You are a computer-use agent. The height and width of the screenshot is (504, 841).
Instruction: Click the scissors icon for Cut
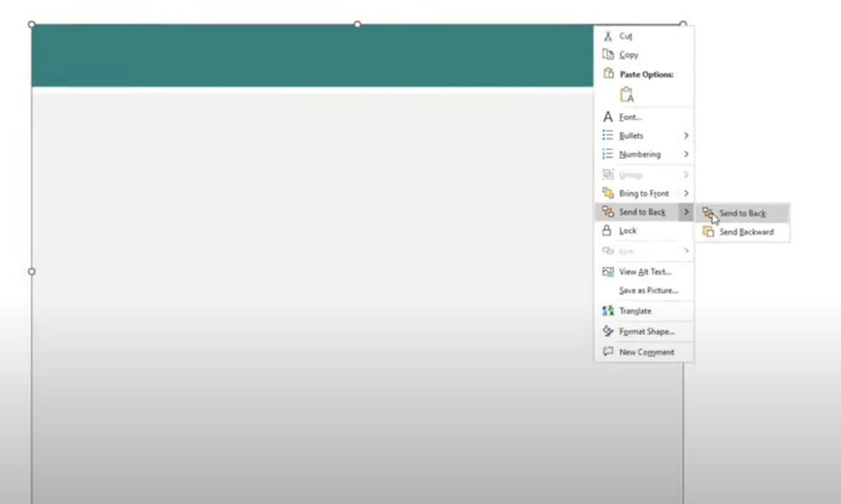608,36
